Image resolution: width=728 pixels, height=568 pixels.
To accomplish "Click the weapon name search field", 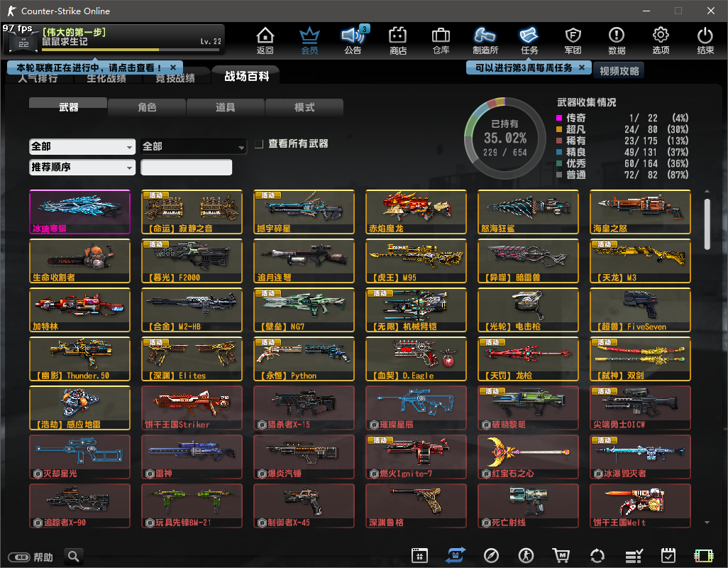I will pos(186,167).
